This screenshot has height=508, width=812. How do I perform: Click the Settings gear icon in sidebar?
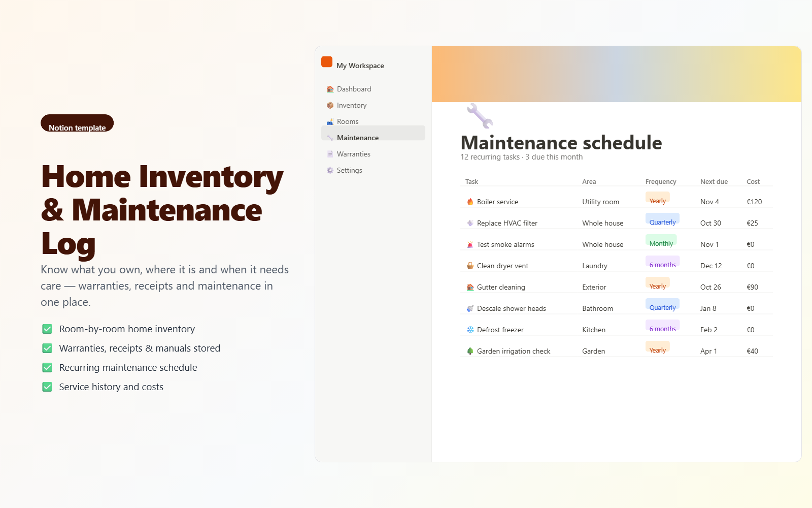pos(330,170)
